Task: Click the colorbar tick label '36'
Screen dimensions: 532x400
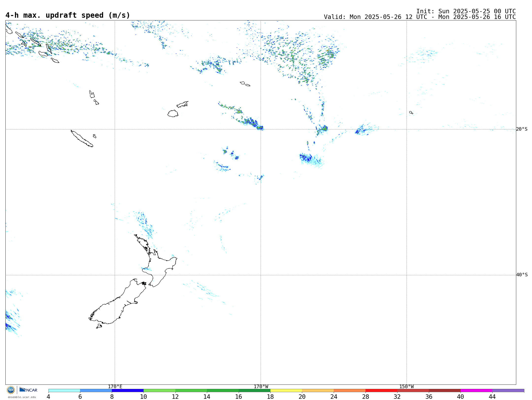Action: pos(429,397)
